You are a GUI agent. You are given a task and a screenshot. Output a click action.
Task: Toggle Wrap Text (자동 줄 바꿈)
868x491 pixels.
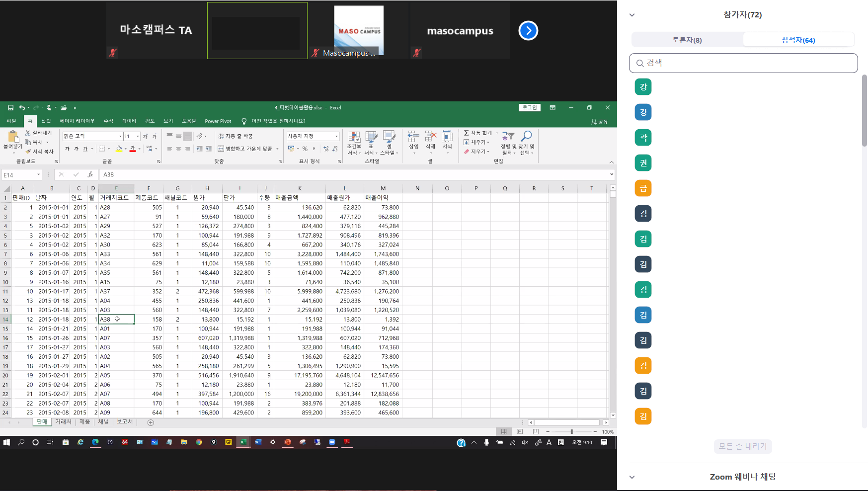[236, 136]
